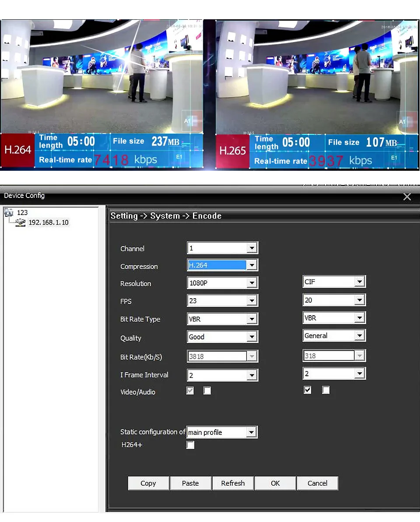
Task: Click the "Device Config" window title
Action: pyautogui.click(x=24, y=196)
